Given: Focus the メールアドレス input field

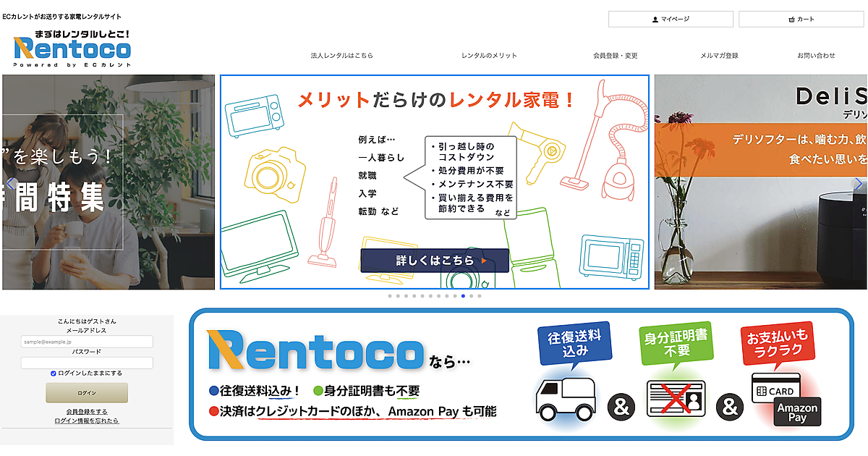Looking at the screenshot, I should tap(87, 342).
